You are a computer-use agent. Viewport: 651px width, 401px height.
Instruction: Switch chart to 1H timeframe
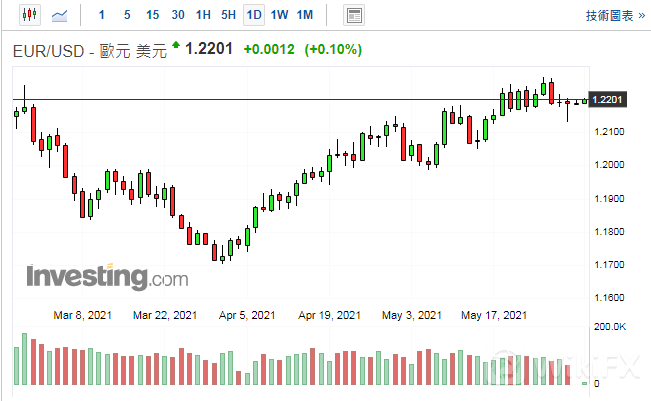203,15
